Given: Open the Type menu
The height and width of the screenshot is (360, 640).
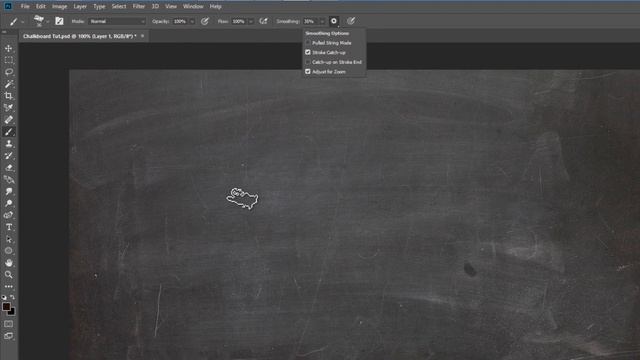Looking at the screenshot, I should click(99, 6).
